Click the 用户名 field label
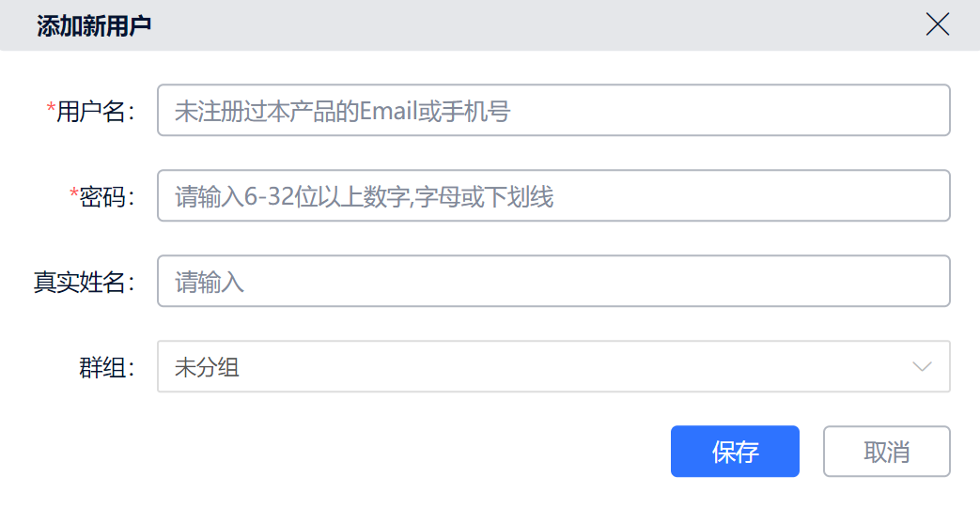The image size is (980, 507). [x=95, y=111]
